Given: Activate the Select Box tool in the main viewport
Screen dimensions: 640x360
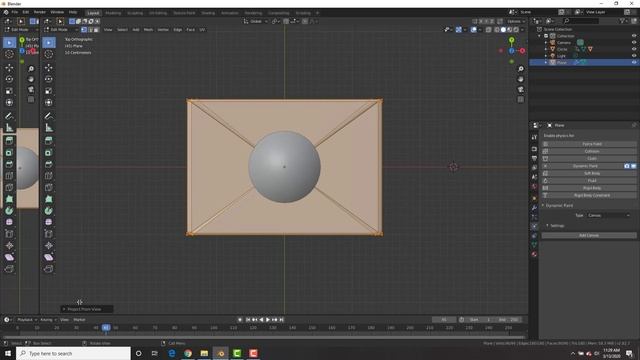Looking at the screenshot, I should (x=49, y=42).
